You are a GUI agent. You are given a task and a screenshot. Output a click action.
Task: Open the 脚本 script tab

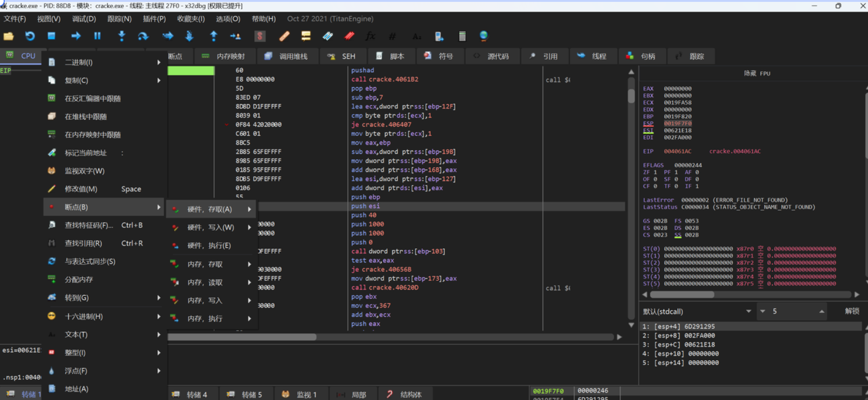(x=391, y=56)
